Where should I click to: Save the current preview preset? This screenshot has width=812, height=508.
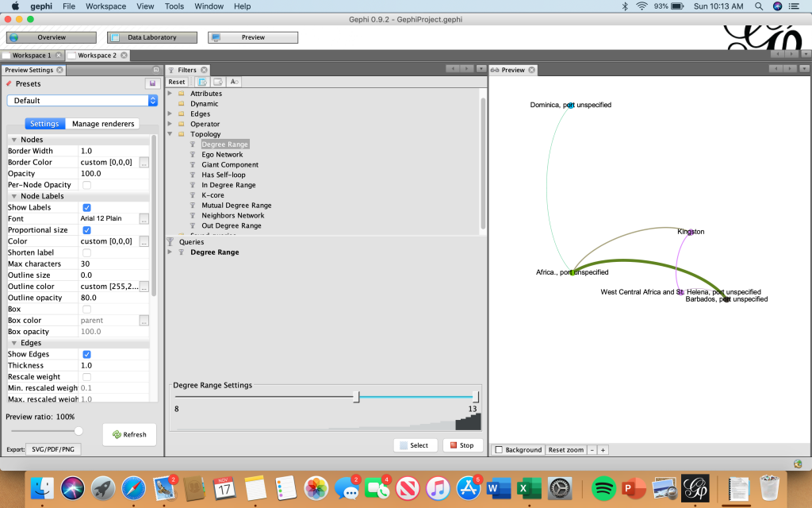pos(151,83)
